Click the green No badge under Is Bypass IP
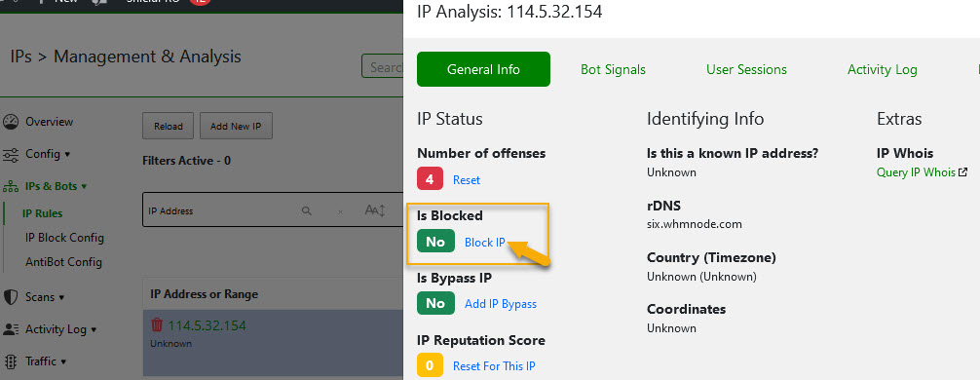This screenshot has height=380, width=980. tap(435, 303)
